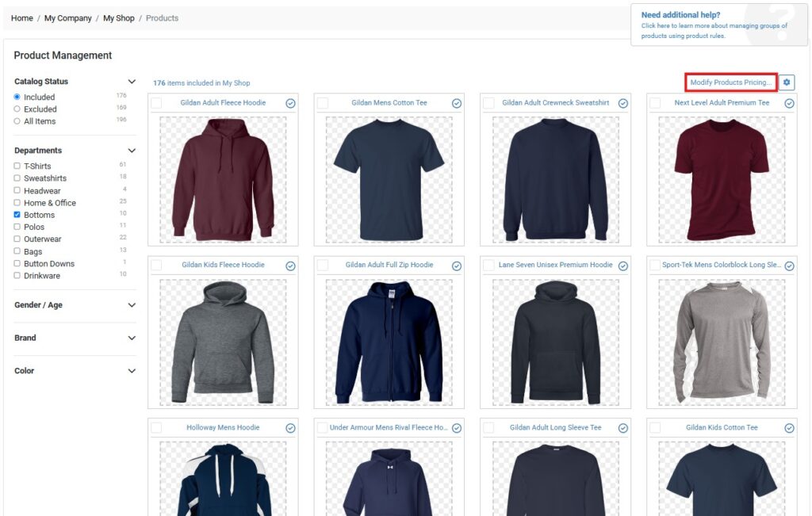Navigate to My Shop breadcrumb

pos(119,18)
